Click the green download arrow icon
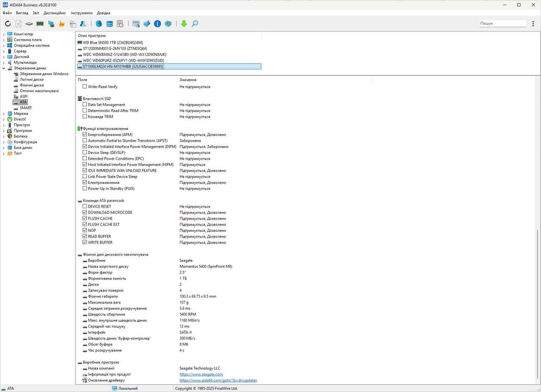 pyautogui.click(x=184, y=24)
